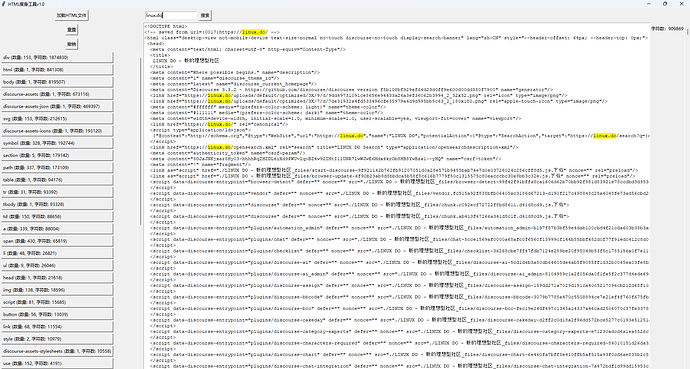Select the head tag button
The width and height of the screenshot is (690, 369).
pyautogui.click(x=57, y=278)
